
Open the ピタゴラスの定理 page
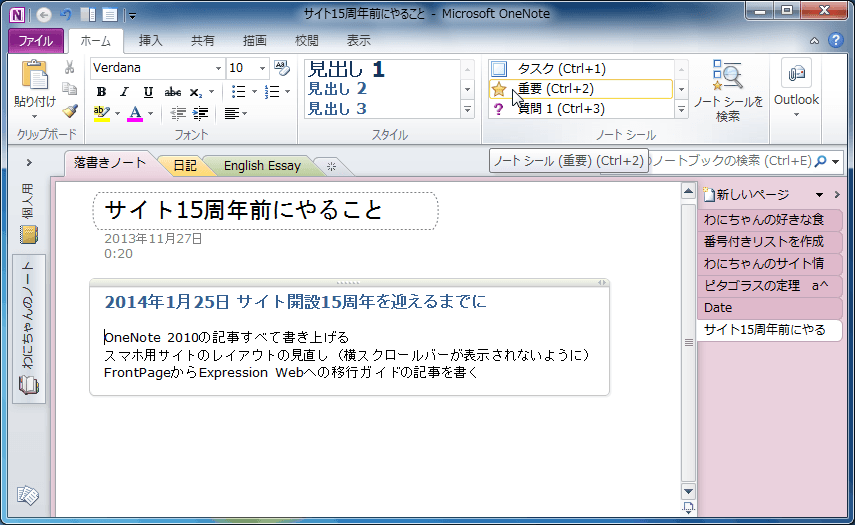point(769,286)
